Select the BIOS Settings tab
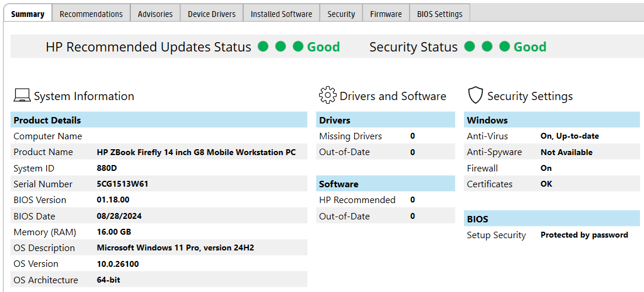The width and height of the screenshot is (644, 292). 439,13
